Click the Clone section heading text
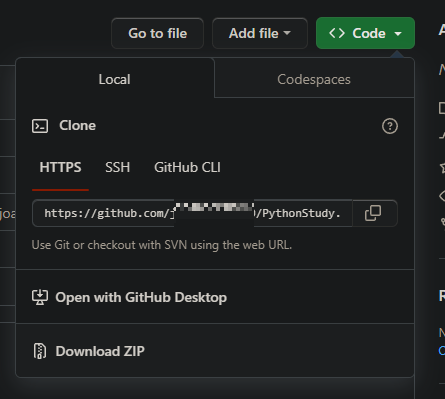This screenshot has width=445, height=399. coord(77,126)
